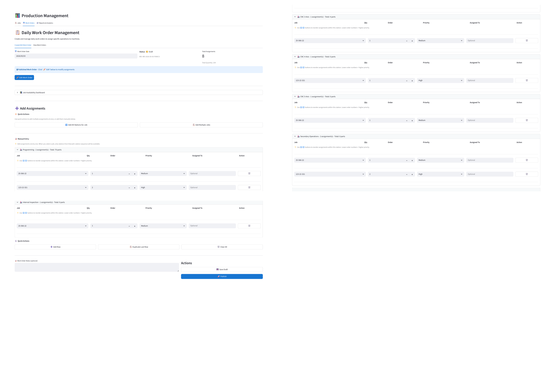Click Assigned To field for Secondary Operations 25-566-22
Image resolution: width=555 pixels, height=392 pixels.
490,160
